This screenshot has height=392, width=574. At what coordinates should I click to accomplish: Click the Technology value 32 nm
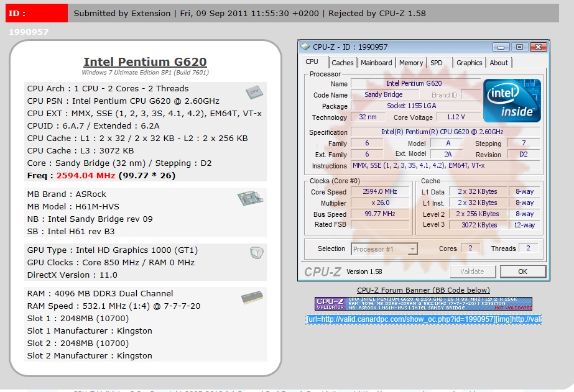click(368, 117)
